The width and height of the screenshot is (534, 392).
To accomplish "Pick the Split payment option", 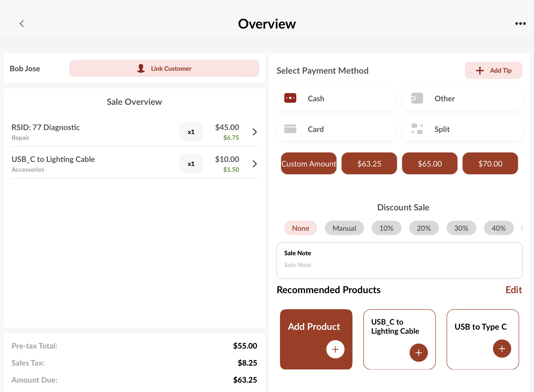I will coord(462,129).
